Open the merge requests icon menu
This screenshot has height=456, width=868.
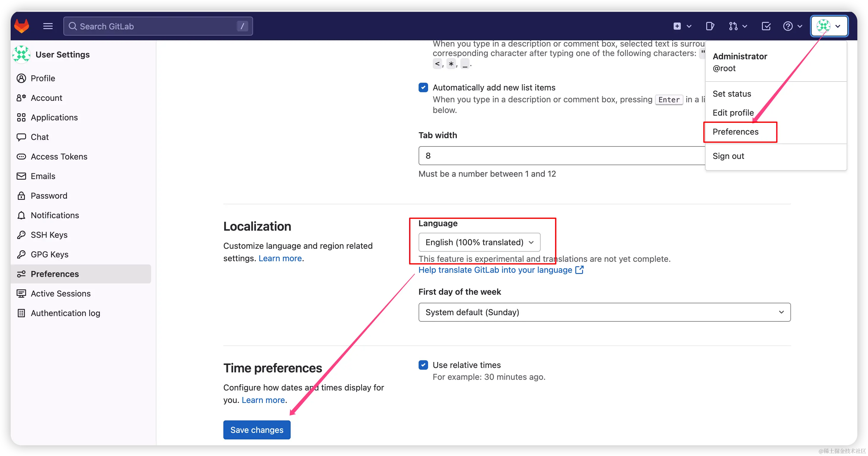[737, 26]
